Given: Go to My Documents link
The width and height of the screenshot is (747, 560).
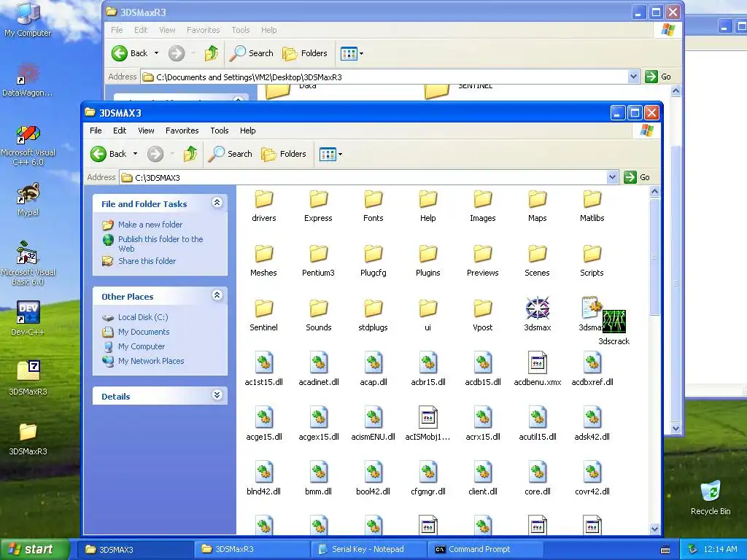Looking at the screenshot, I should 144,332.
